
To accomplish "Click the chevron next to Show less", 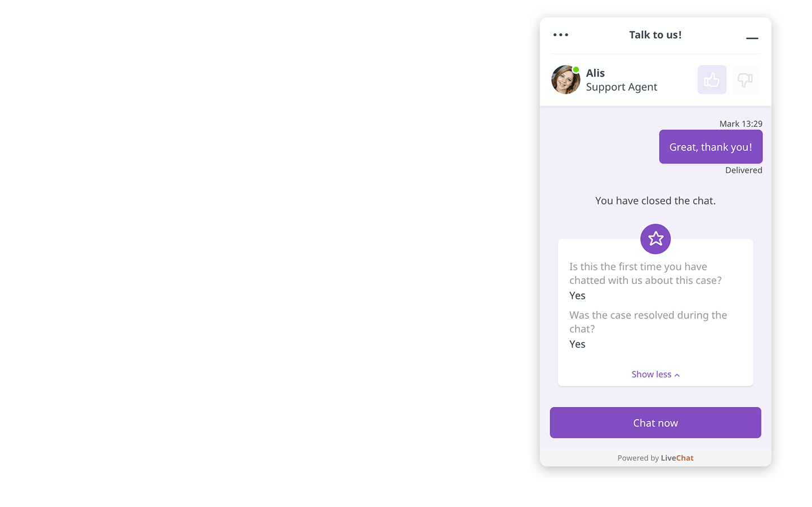I will [677, 375].
